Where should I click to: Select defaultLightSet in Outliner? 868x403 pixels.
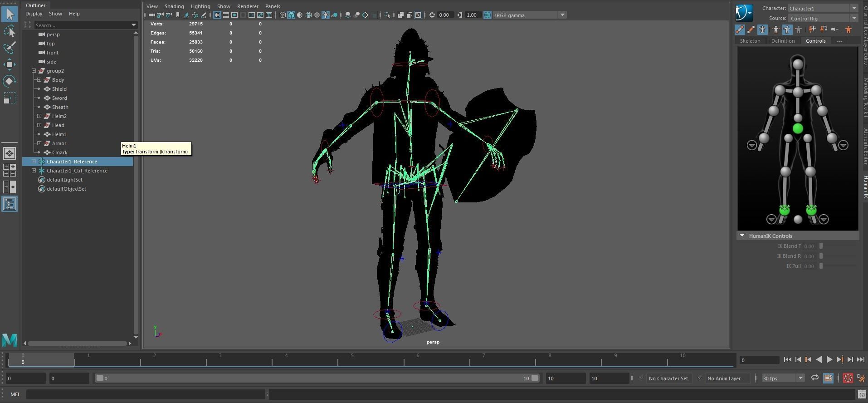pos(64,180)
